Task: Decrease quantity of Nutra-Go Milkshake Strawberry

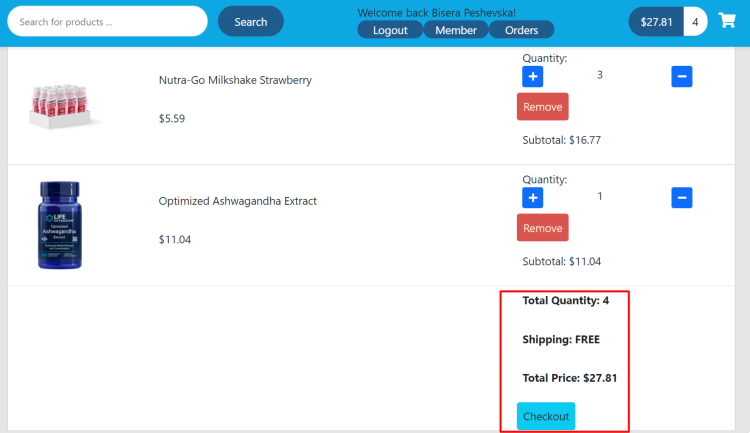Action: pyautogui.click(x=681, y=76)
